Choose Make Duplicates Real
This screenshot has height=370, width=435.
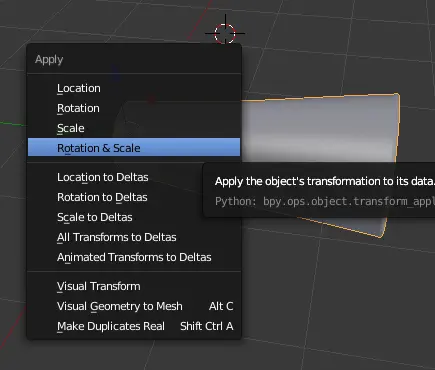click(x=134, y=326)
